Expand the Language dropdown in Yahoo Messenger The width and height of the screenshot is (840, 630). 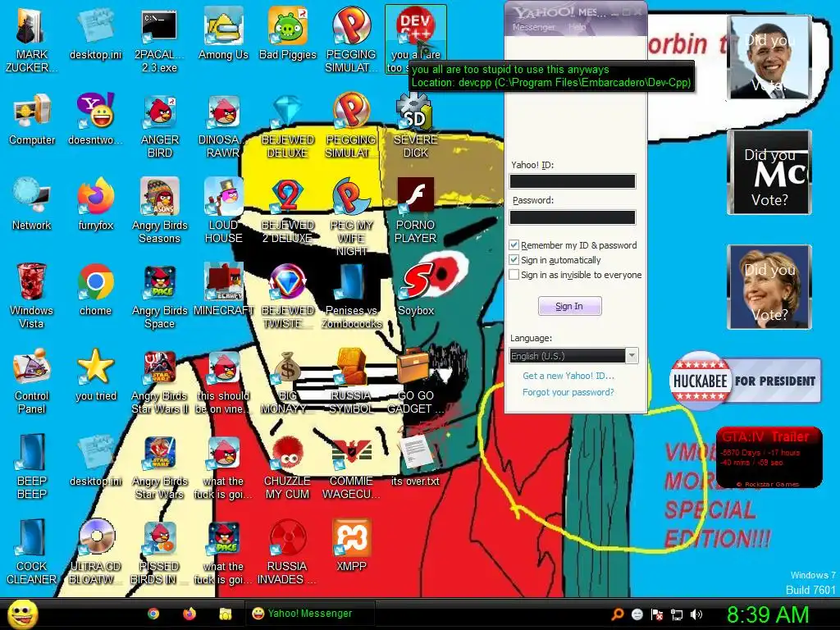coord(632,356)
